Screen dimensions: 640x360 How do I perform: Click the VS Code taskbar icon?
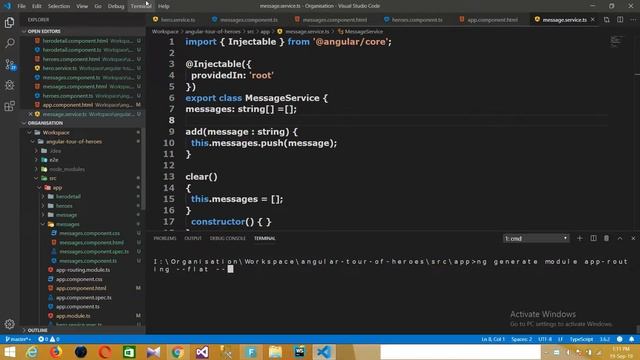[324, 352]
